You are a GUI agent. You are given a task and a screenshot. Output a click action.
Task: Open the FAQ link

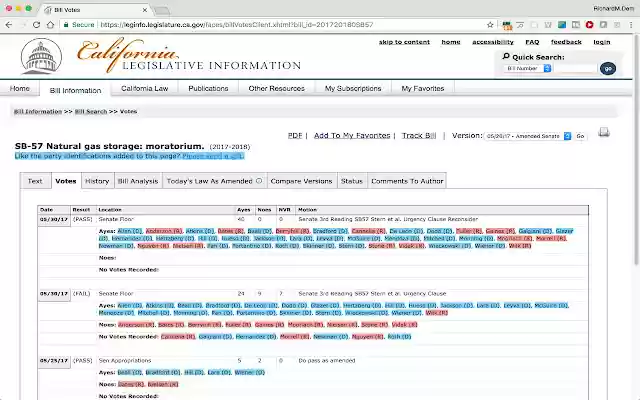532,42
